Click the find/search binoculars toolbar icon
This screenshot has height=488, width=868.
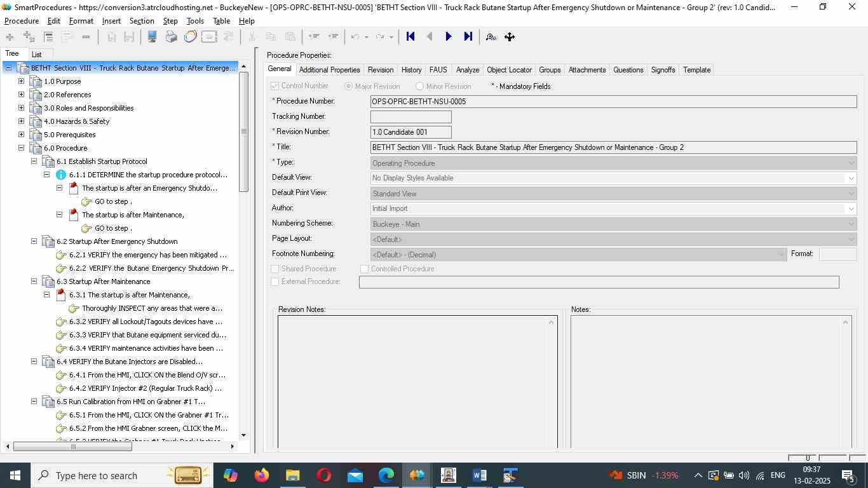(491, 37)
